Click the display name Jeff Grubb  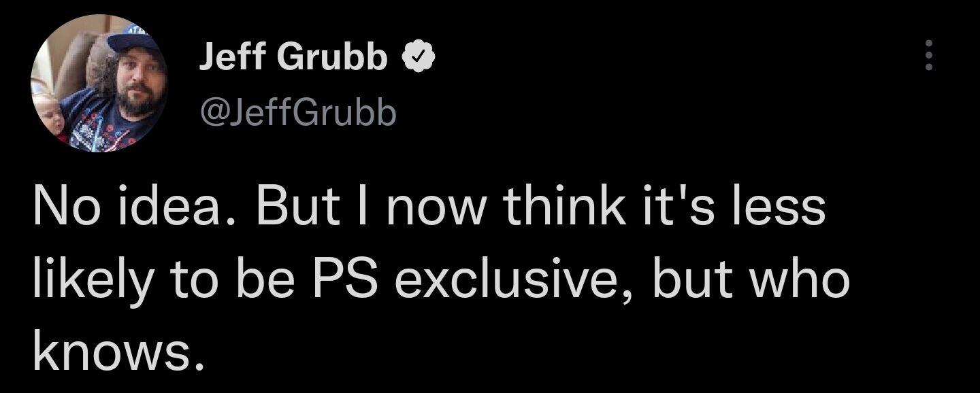(x=294, y=58)
